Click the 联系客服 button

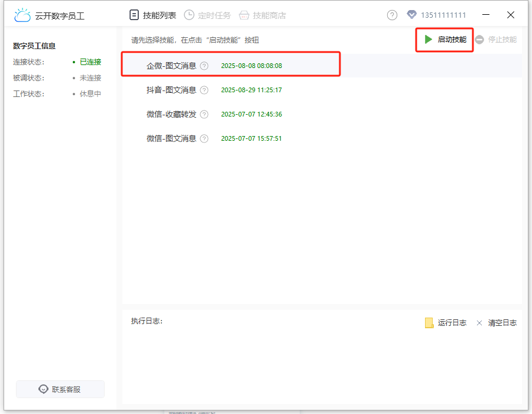tap(60, 389)
